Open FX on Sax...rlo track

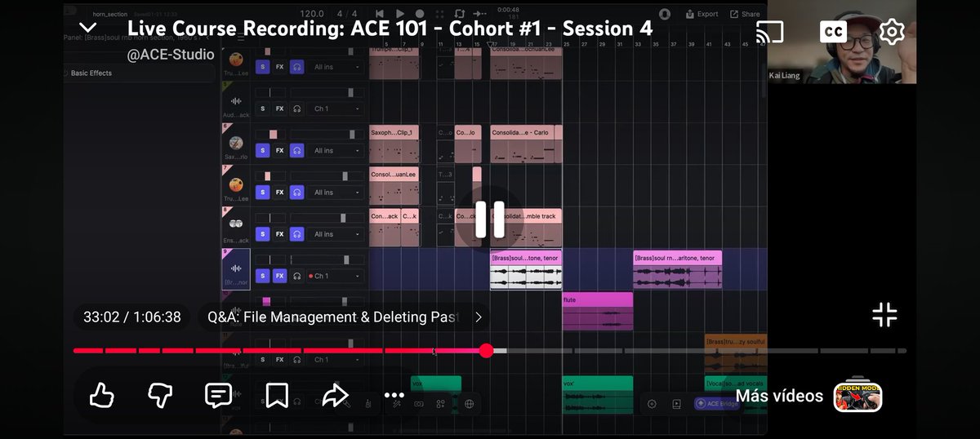click(279, 150)
